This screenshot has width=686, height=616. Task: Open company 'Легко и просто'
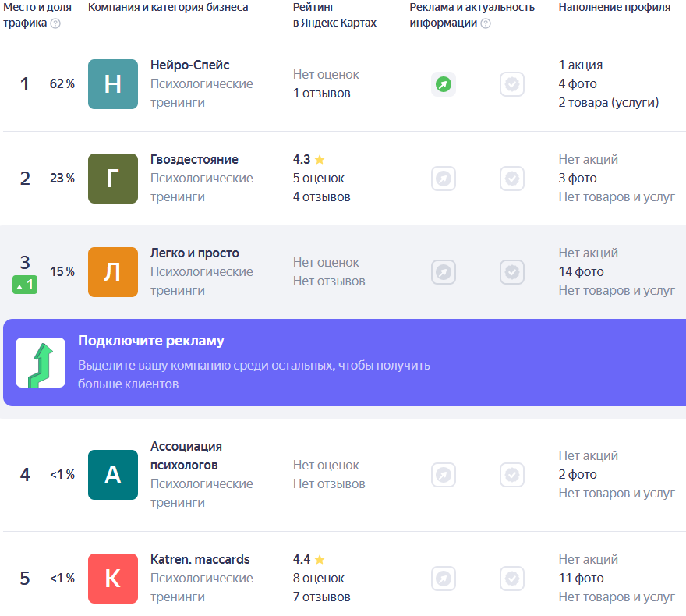(x=195, y=253)
